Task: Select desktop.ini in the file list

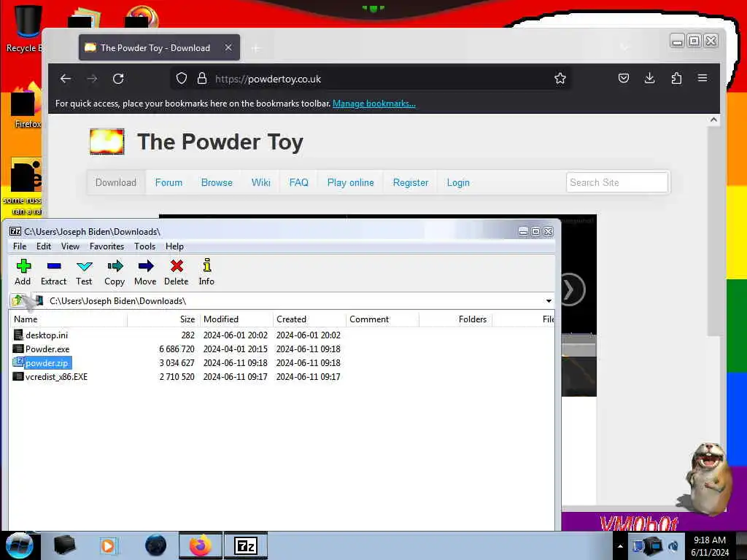Action: tap(47, 335)
